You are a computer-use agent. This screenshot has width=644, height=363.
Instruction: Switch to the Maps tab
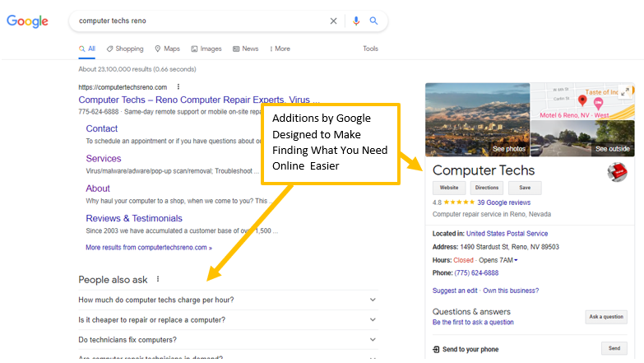coord(167,49)
